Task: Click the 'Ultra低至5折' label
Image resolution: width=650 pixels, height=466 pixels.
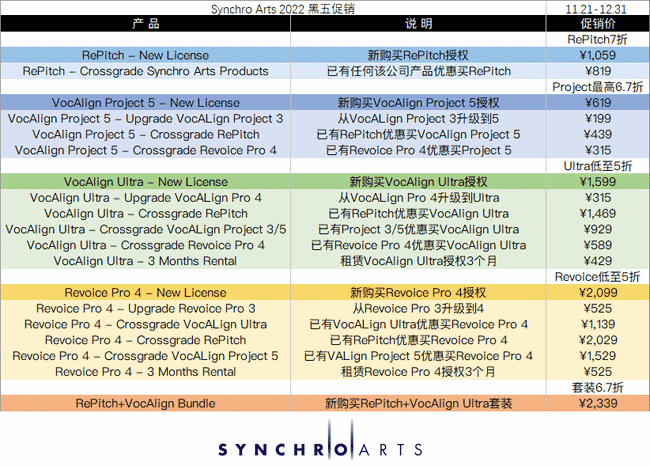Action: (x=597, y=166)
